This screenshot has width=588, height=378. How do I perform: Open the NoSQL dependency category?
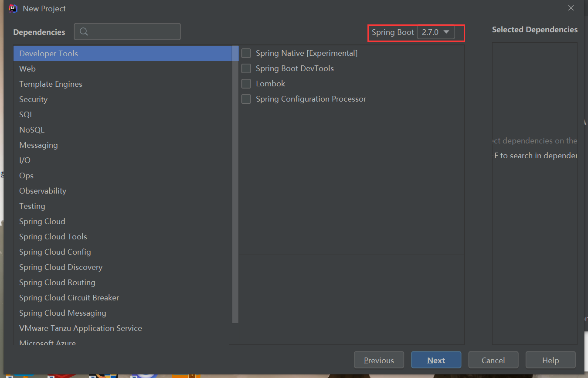click(x=32, y=130)
